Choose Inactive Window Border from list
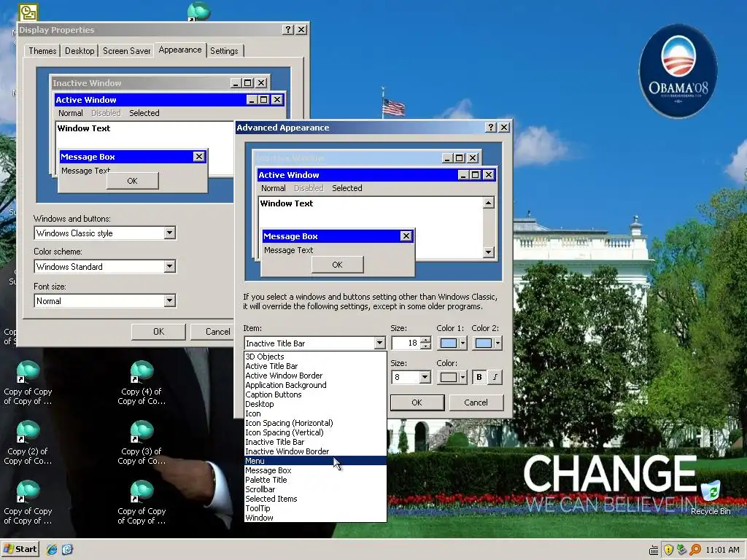 pos(315,451)
